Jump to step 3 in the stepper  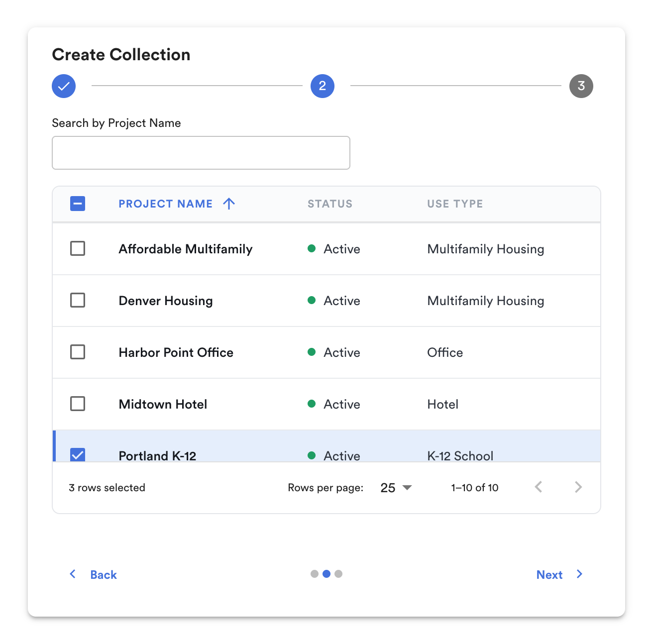tap(581, 86)
